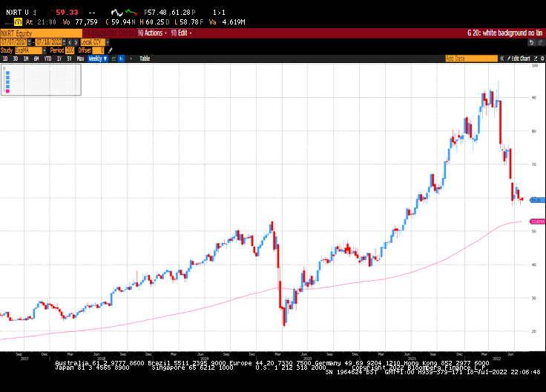Open chart settings gear icon
The height and width of the screenshot is (392, 546).
pos(542,59)
